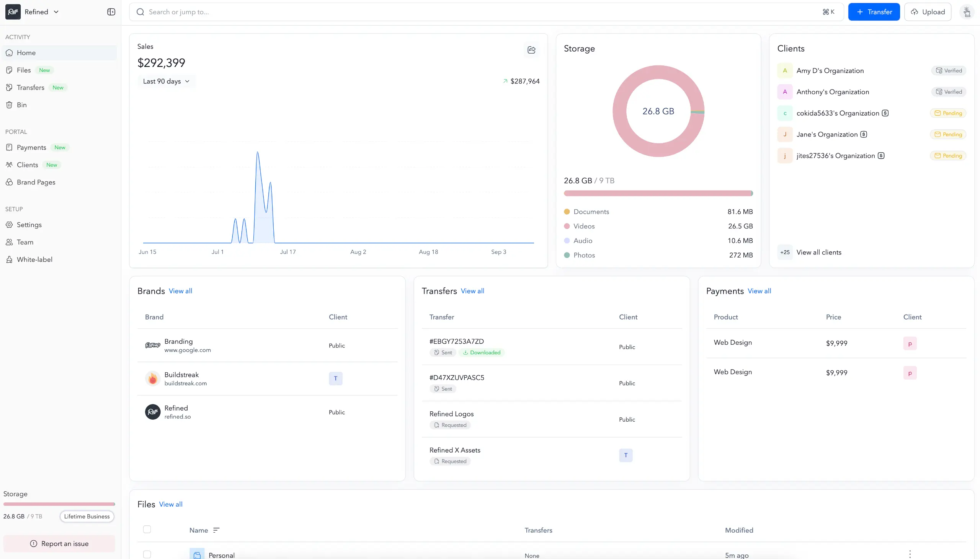
Task: Open Report an issue
Action: point(59,543)
